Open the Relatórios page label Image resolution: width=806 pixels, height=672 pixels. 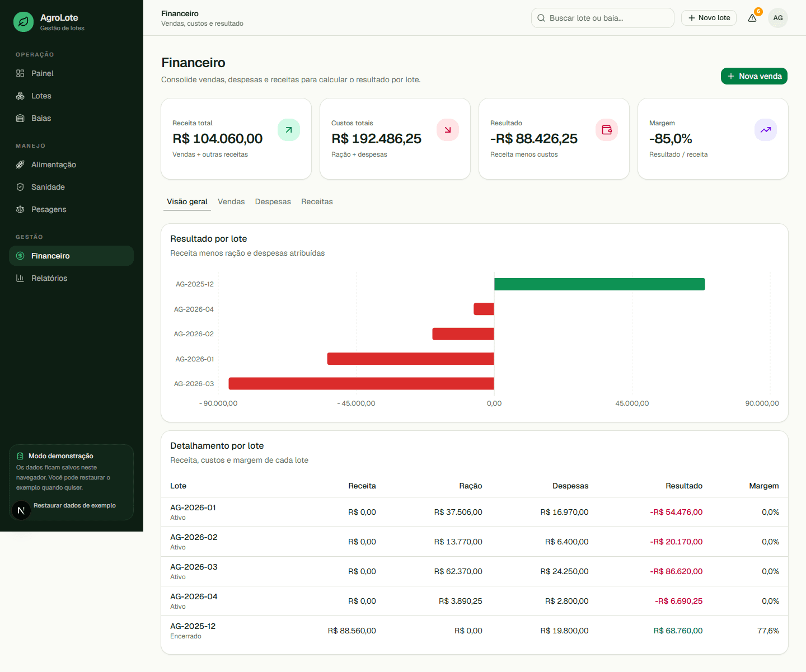point(49,278)
